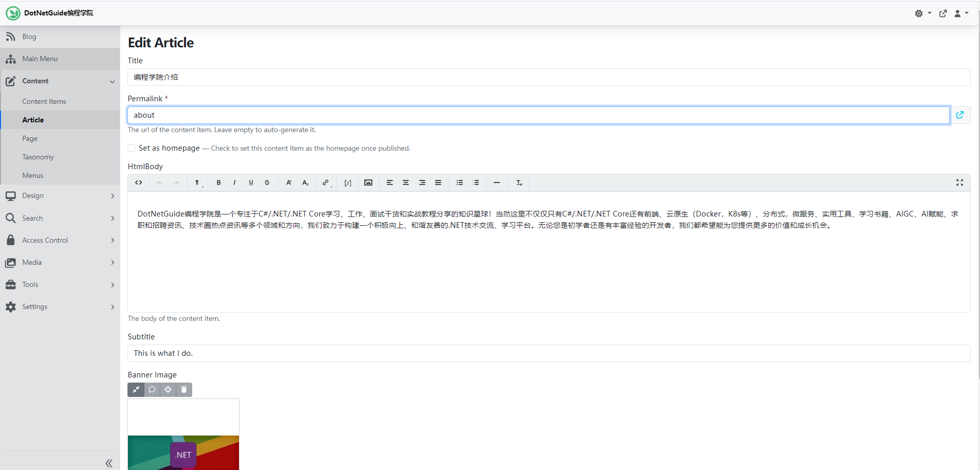Select Taxonomy in the Content submenu
Image resolution: width=980 pixels, height=470 pixels.
38,157
